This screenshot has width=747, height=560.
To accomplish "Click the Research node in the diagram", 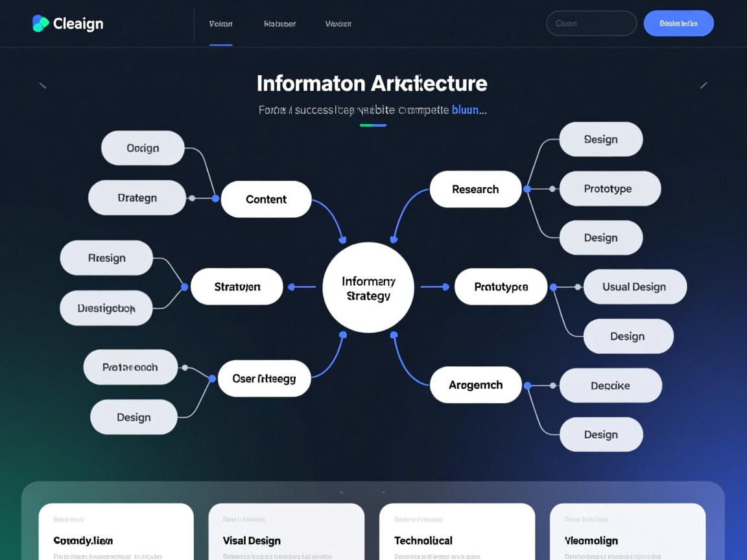I will pyautogui.click(x=475, y=189).
